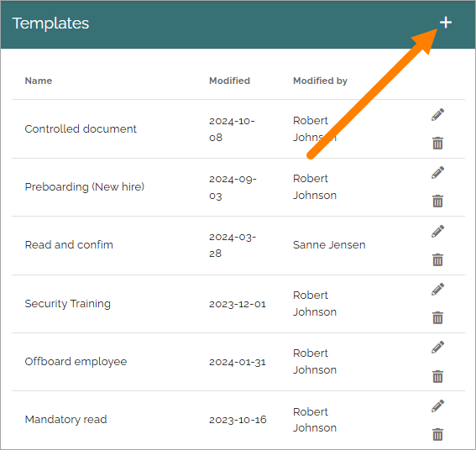Delete the Controlled document template
Screen dimensions: 476x450
(x=437, y=143)
